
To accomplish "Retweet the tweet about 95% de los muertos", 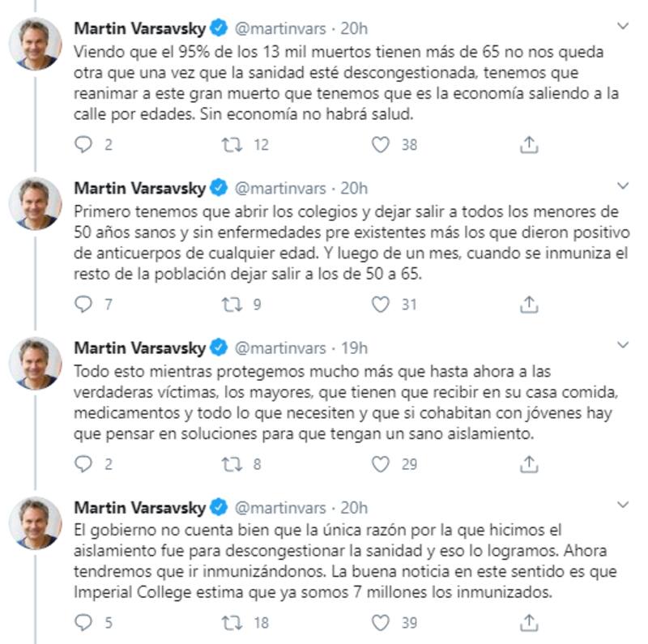I will 232,145.
